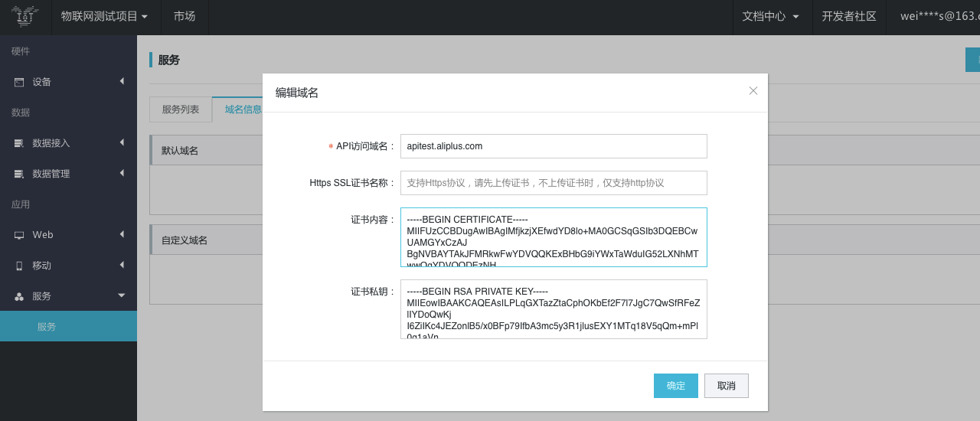Open 市场 in the top navigation
The height and width of the screenshot is (421, 980).
click(185, 16)
